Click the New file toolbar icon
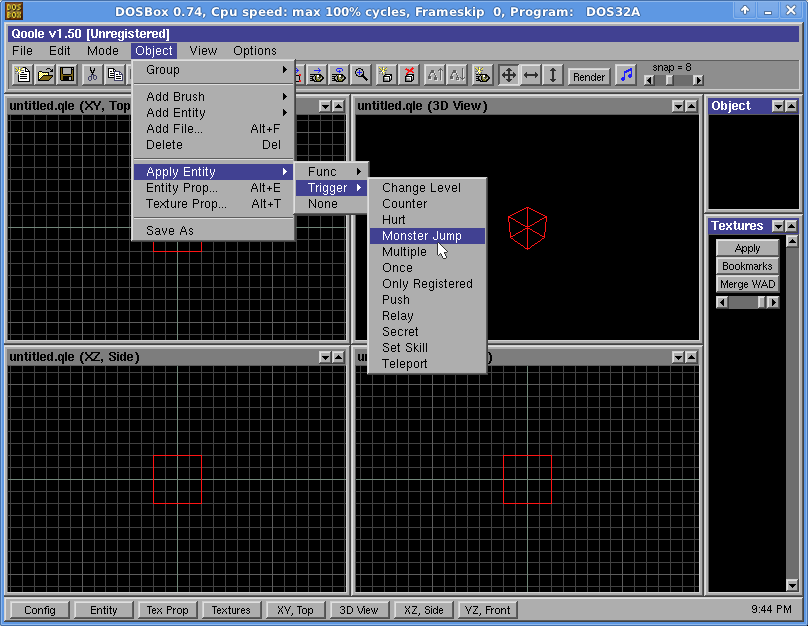The width and height of the screenshot is (808, 626). [23, 75]
